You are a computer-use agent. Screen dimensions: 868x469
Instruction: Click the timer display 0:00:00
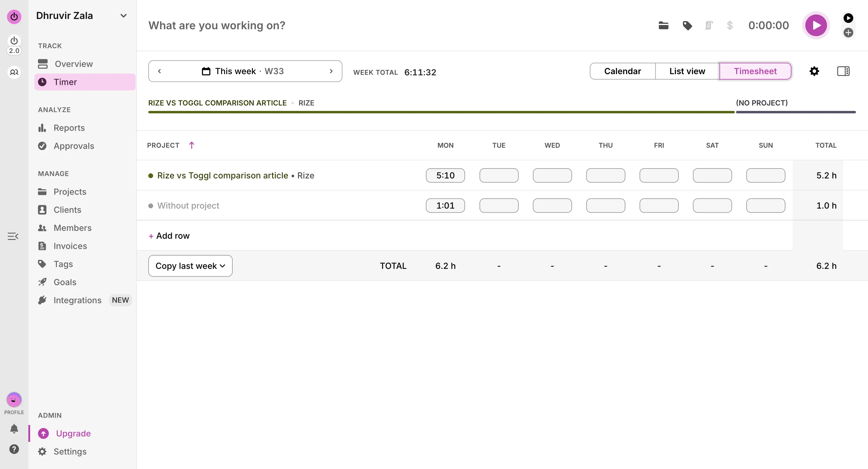[769, 25]
